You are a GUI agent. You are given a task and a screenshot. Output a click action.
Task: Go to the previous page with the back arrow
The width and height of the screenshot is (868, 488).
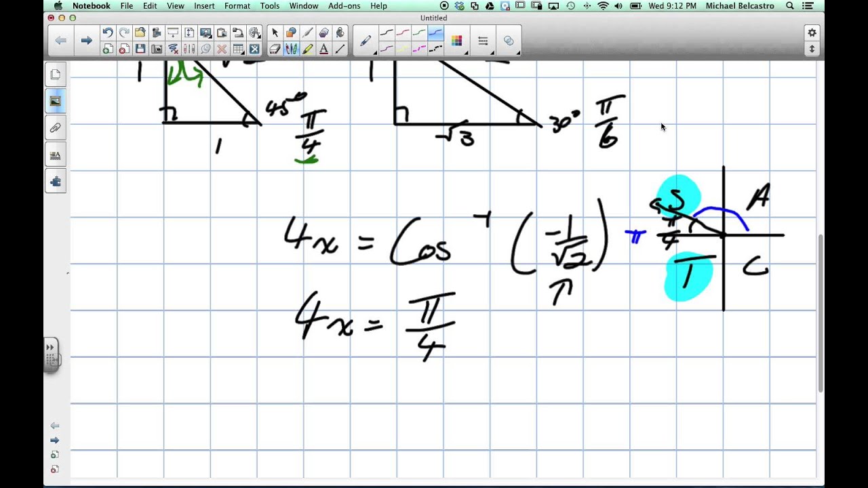click(x=60, y=41)
